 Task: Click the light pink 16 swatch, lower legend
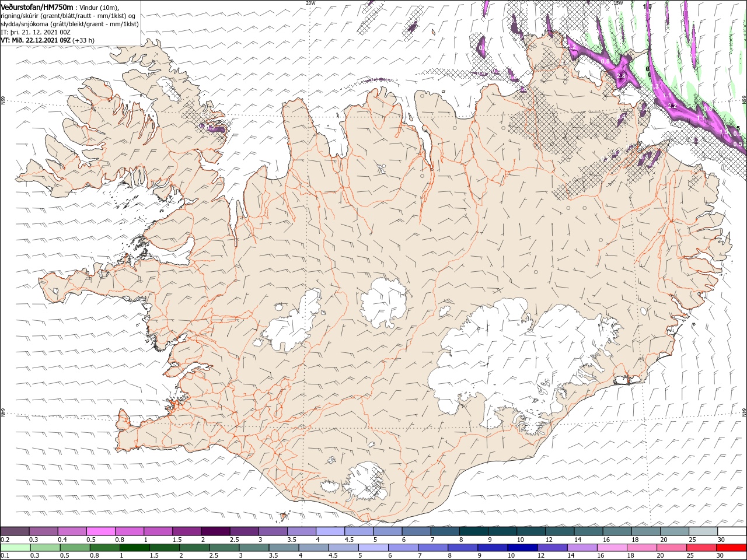pos(612,548)
